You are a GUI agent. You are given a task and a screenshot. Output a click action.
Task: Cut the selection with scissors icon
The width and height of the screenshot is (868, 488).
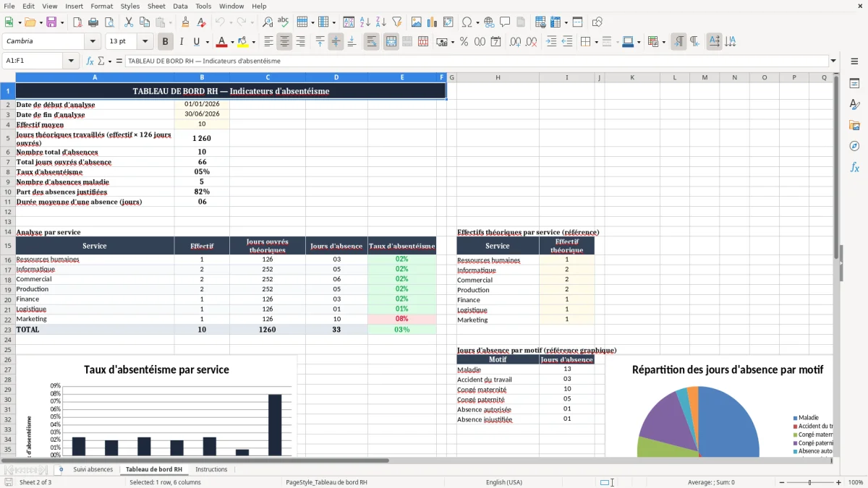[x=128, y=22]
